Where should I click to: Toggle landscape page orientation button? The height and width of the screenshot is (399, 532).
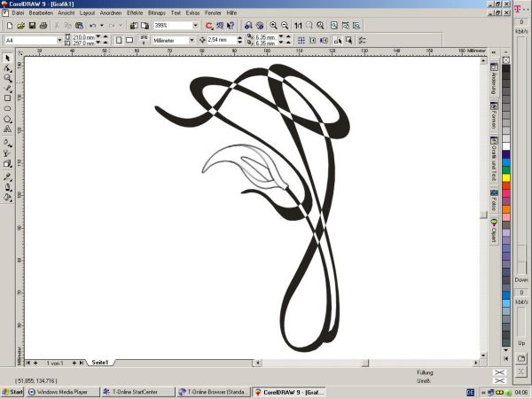click(x=129, y=40)
